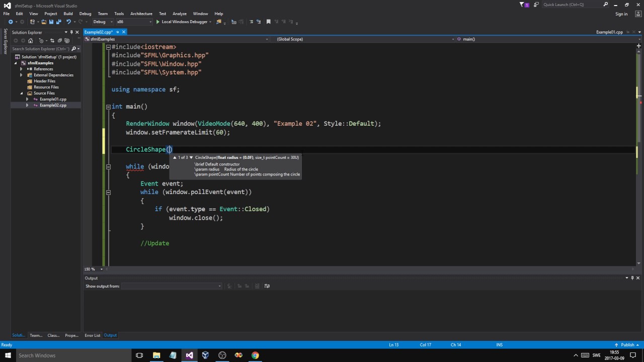Collapse the sfmlExamples project node
This screenshot has width=644, height=362.
tap(16, 63)
